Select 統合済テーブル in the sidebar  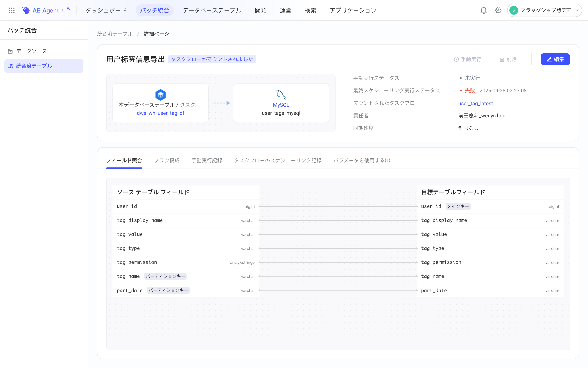[44, 66]
